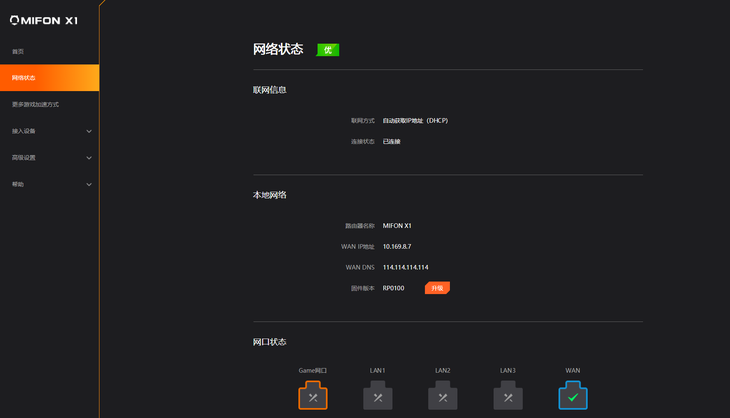The height and width of the screenshot is (418, 730).
Task: Select the 网络状态 sidebar item
Action: [24, 78]
